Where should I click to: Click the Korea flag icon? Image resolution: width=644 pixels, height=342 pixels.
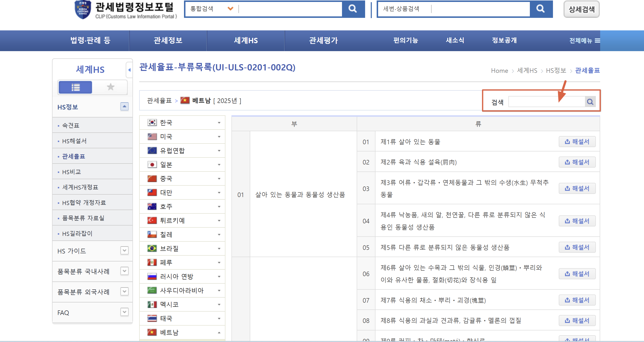pyautogui.click(x=152, y=123)
